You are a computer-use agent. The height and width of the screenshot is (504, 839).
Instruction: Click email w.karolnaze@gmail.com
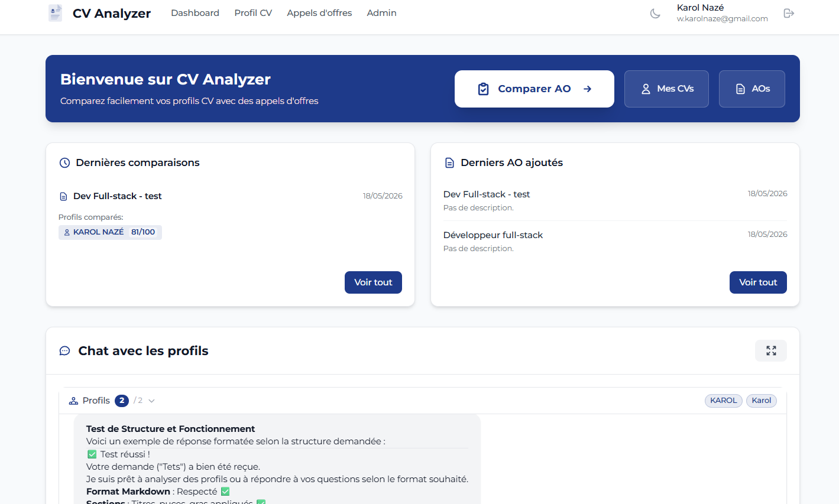click(723, 19)
